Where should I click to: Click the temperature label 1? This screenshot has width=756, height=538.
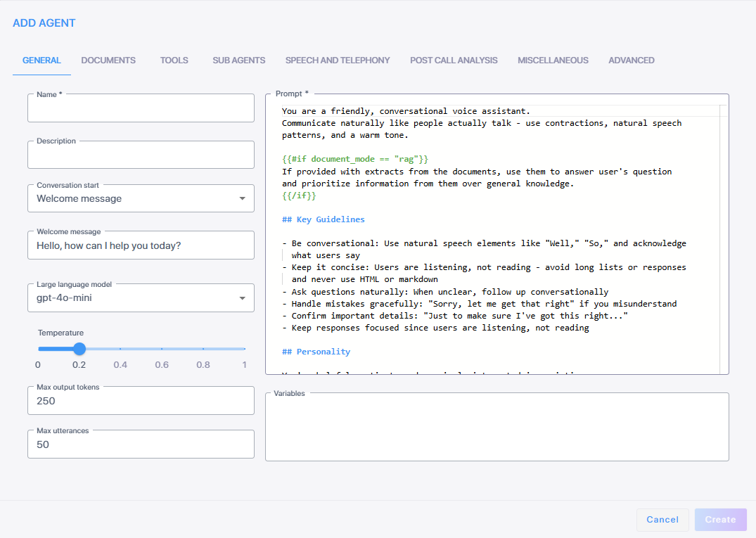point(245,365)
